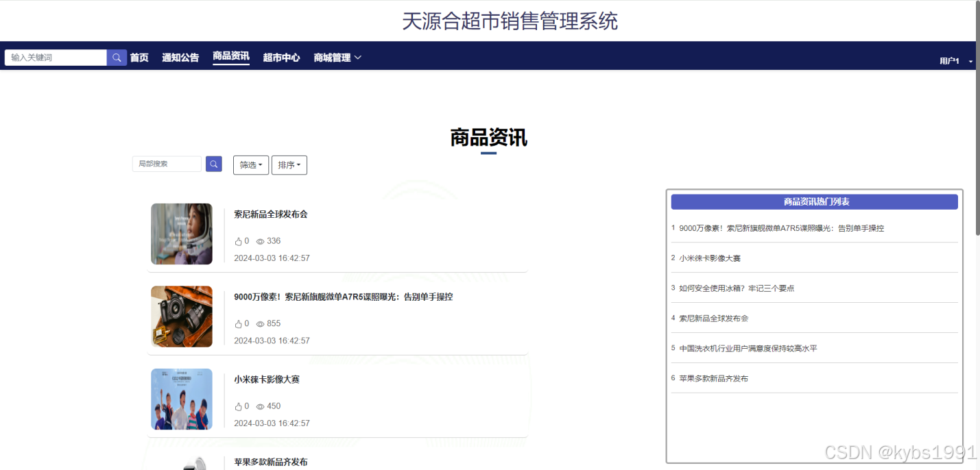Focus the 输入关键词 search field
The width and height of the screenshot is (980, 470).
pos(56,58)
